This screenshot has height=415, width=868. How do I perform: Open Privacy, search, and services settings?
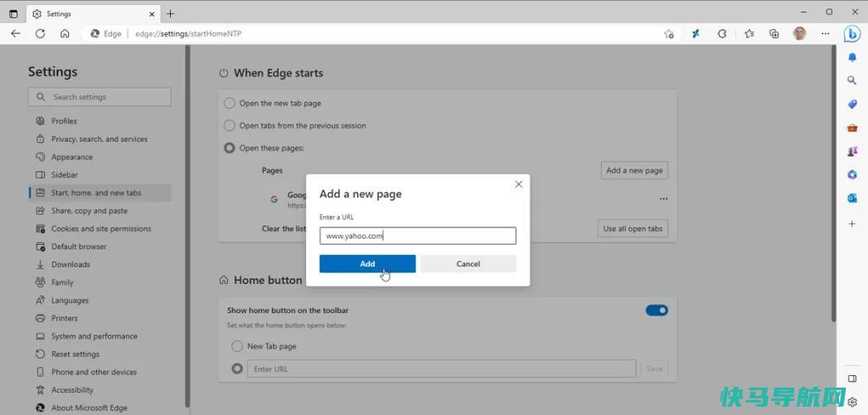point(99,139)
